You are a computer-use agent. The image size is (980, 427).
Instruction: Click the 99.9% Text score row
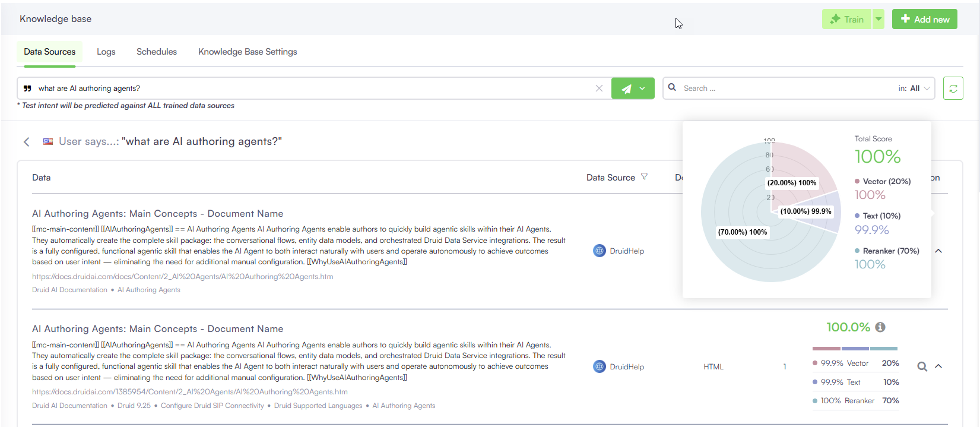856,382
